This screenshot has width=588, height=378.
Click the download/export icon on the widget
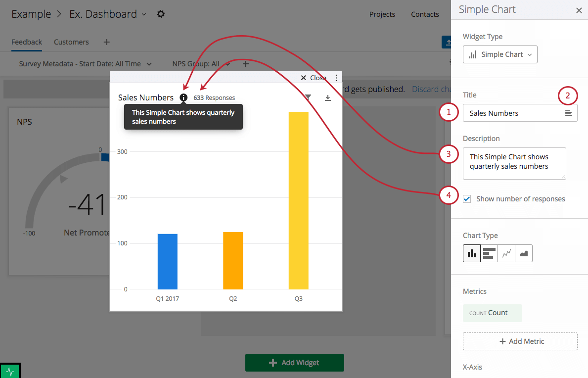[x=327, y=97]
